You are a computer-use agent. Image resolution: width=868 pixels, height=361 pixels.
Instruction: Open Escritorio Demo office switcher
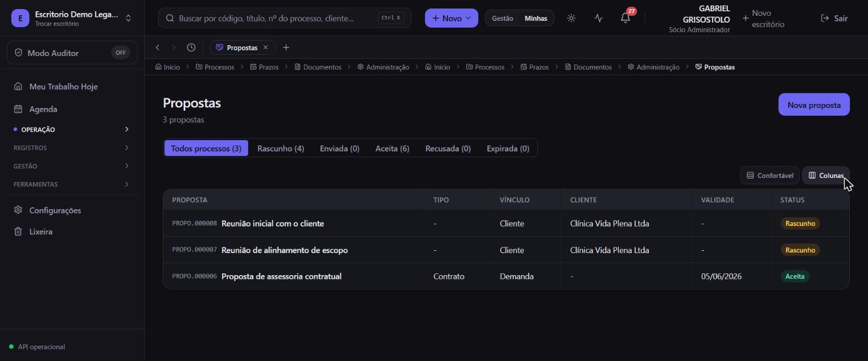pos(72,18)
